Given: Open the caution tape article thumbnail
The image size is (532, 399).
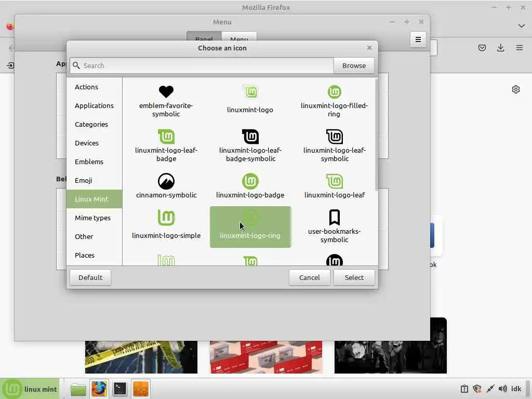Looking at the screenshot, I should pyautogui.click(x=141, y=357).
